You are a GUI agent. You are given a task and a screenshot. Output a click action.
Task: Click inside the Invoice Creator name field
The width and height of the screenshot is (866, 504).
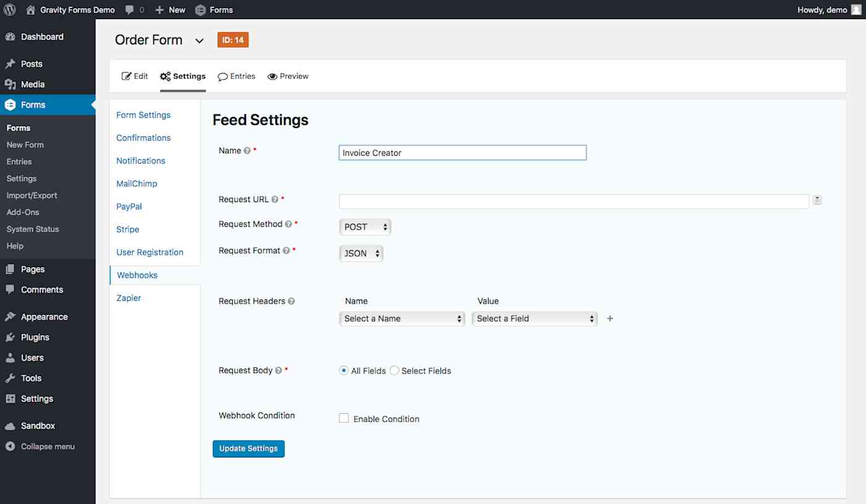click(x=462, y=152)
